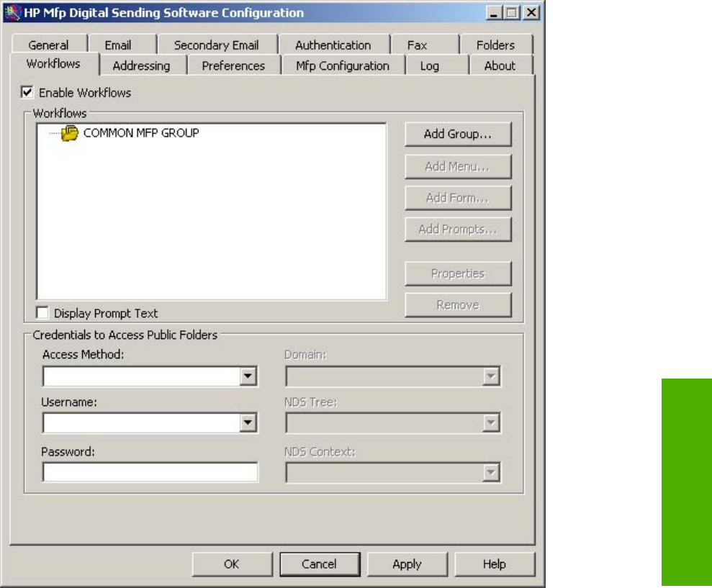712x588 pixels.
Task: Select the COMMON MFP GROUP tree item
Action: pos(141,133)
